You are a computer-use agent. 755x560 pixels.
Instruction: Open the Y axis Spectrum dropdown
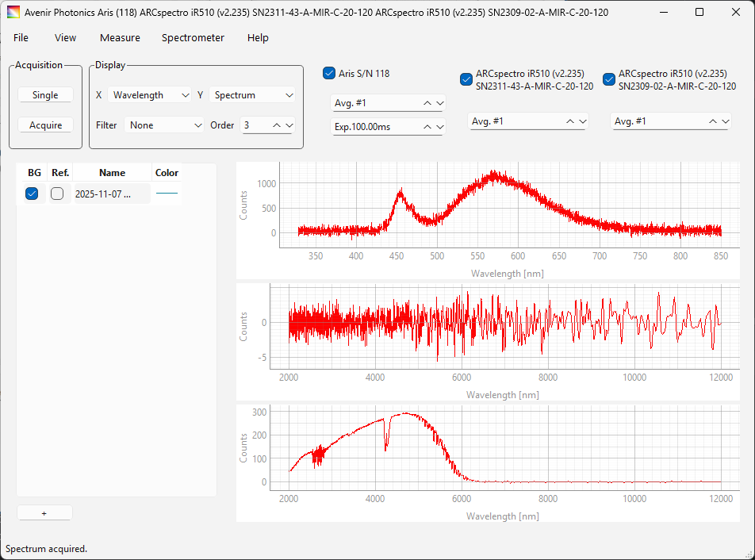(x=253, y=95)
